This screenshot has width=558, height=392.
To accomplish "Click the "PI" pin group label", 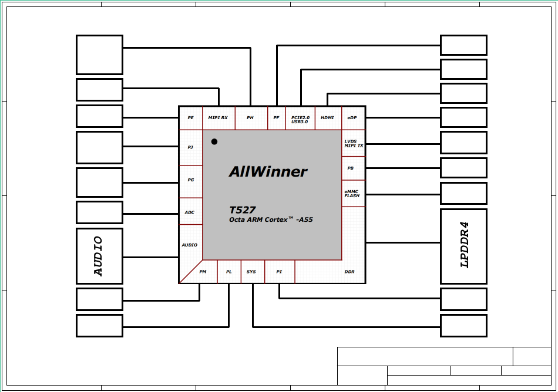I will click(279, 272).
